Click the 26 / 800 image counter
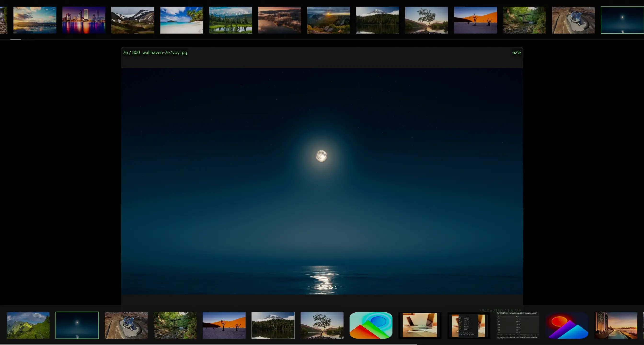This screenshot has width=644, height=345. 131,53
